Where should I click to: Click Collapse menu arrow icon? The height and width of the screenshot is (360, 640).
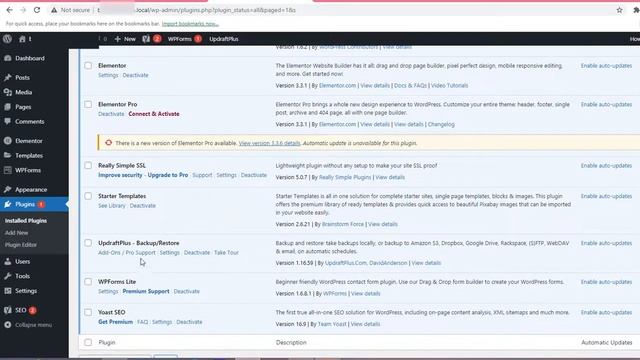(x=8, y=325)
